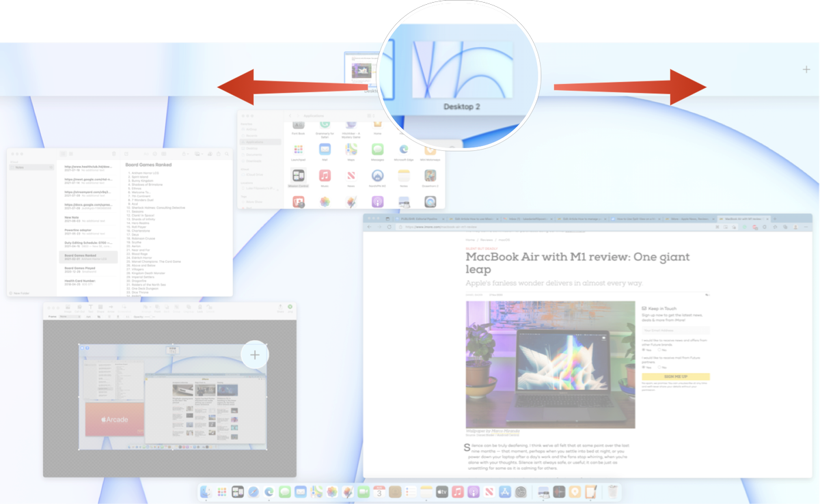Launch Apple TV from the Dock
Image resolution: width=820 pixels, height=504 pixels.
[x=442, y=492]
